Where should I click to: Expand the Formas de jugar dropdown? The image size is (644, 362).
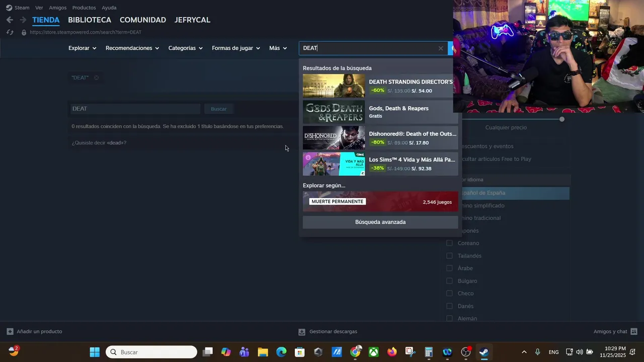236,48
